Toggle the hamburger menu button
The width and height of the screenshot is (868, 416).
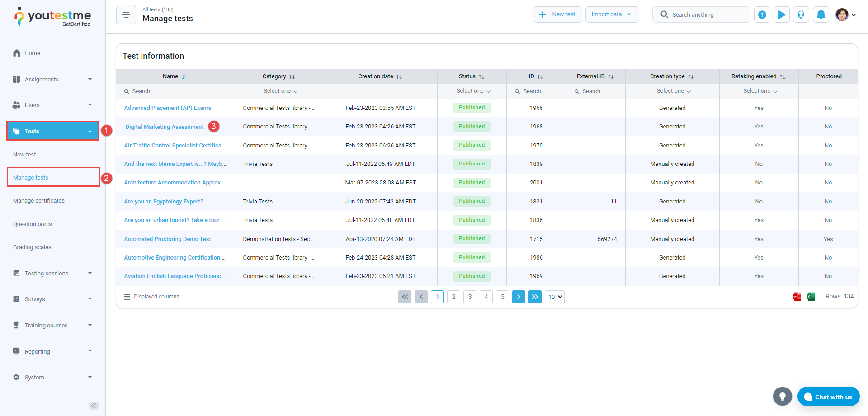pos(126,15)
